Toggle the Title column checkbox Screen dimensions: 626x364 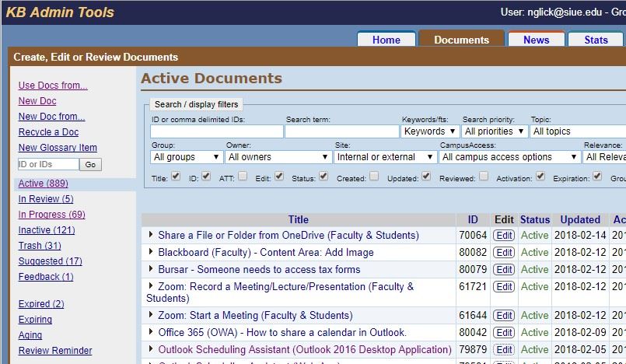174,177
